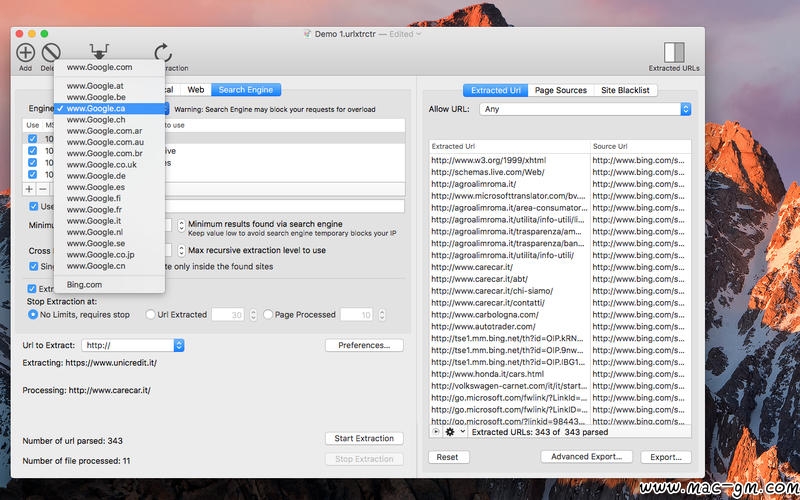Click the Start Extraction button
Image resolution: width=800 pixels, height=500 pixels.
(x=364, y=438)
